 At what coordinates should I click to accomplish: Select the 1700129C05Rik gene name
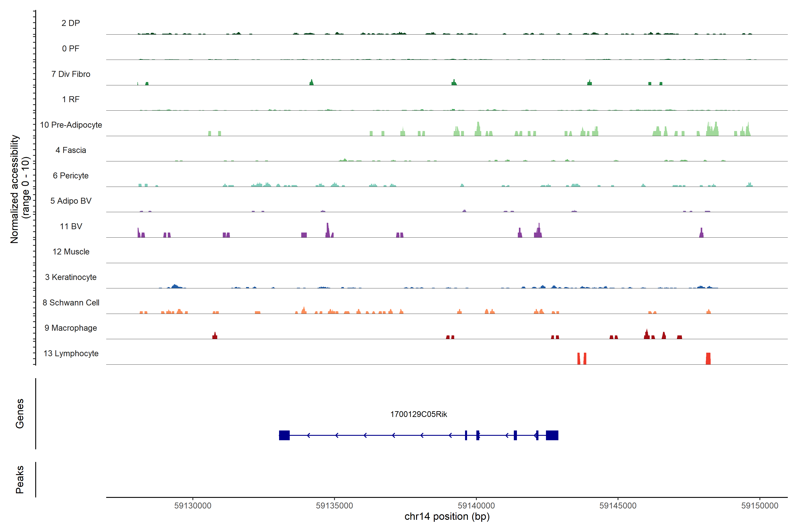click(x=418, y=414)
